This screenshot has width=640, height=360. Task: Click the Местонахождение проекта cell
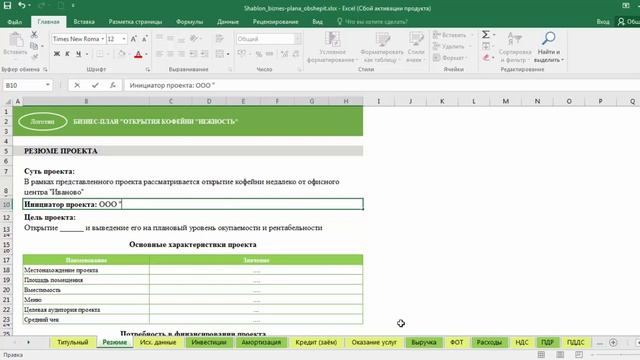86,270
